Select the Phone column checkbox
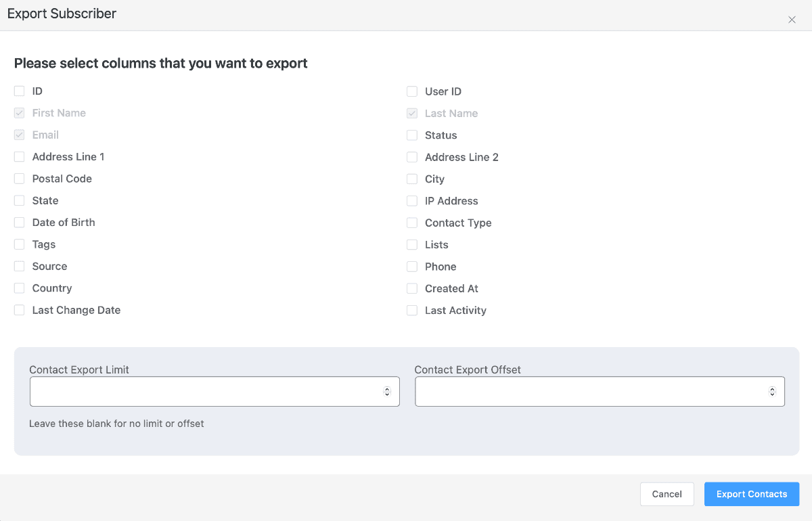812x521 pixels. click(x=412, y=267)
